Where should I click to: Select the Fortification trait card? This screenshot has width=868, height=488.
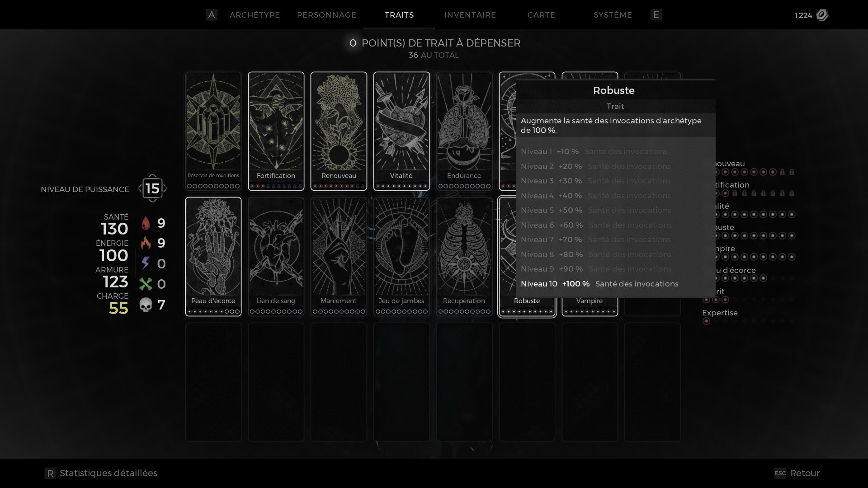pos(276,131)
